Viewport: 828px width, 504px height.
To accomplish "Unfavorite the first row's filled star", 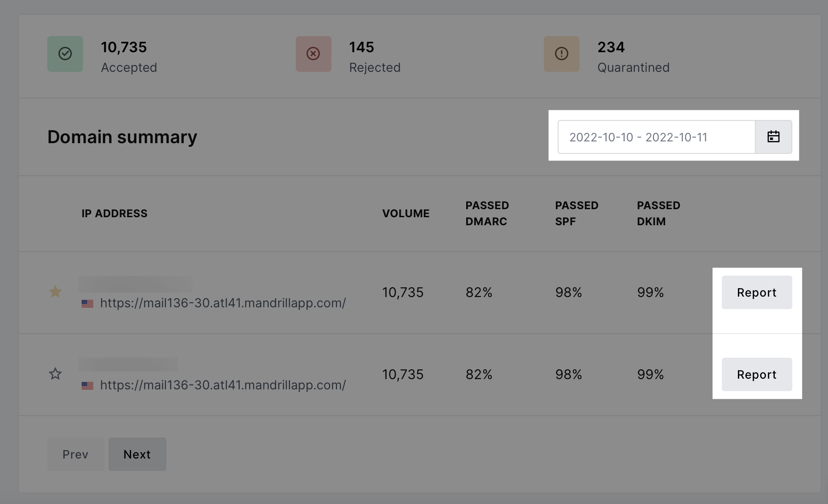I will click(x=55, y=292).
